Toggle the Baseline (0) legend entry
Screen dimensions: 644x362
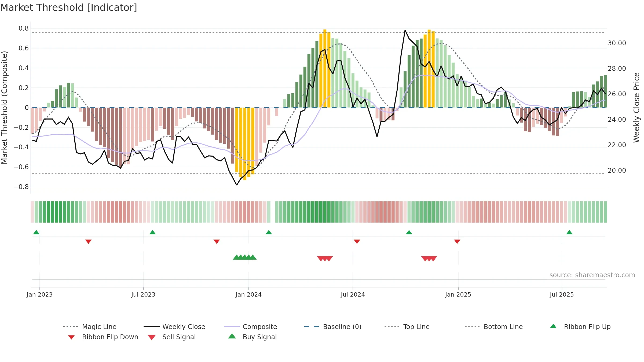(333, 327)
